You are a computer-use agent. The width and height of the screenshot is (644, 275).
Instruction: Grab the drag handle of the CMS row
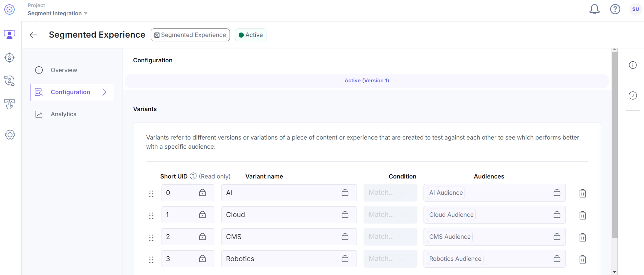[x=151, y=237]
